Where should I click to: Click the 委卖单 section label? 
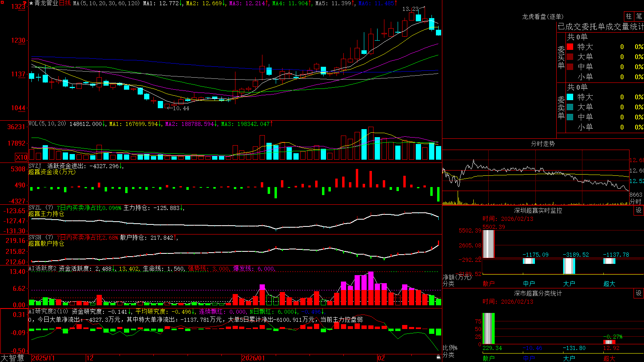click(x=561, y=107)
